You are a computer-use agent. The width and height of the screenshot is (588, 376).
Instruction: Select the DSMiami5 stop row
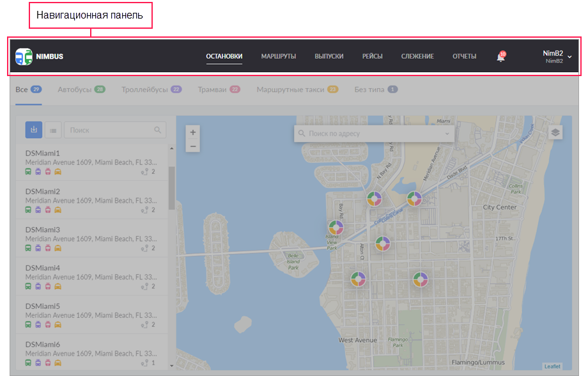click(92, 316)
